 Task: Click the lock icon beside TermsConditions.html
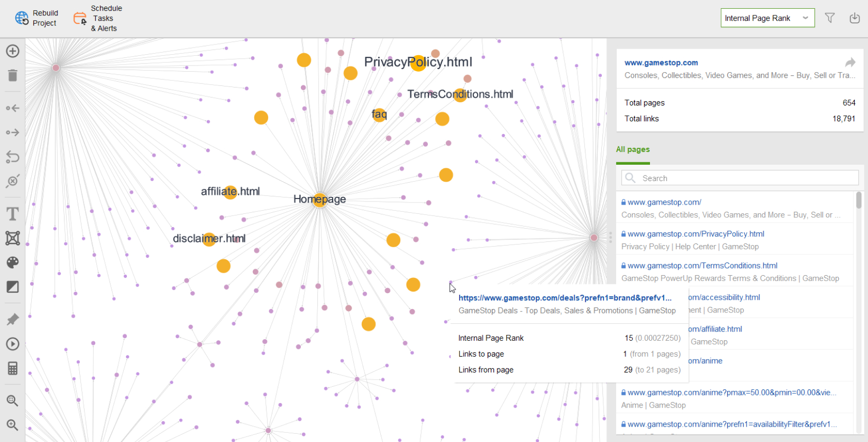click(623, 266)
